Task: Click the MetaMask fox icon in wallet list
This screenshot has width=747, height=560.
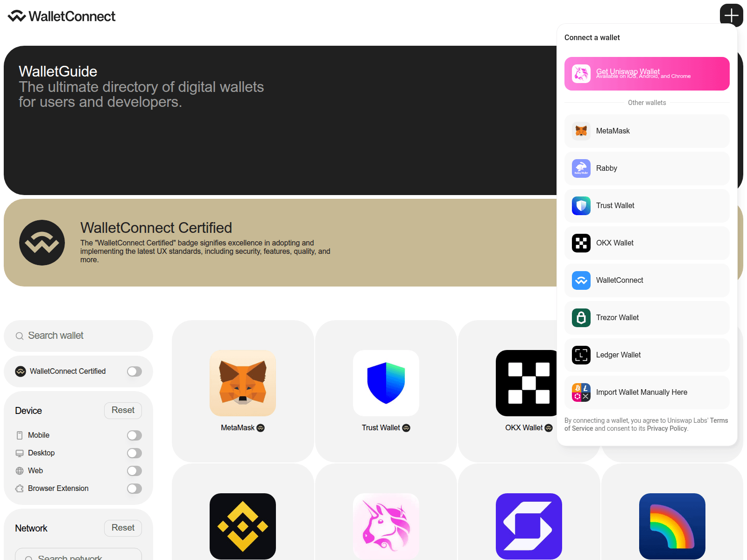Action: pyautogui.click(x=581, y=131)
